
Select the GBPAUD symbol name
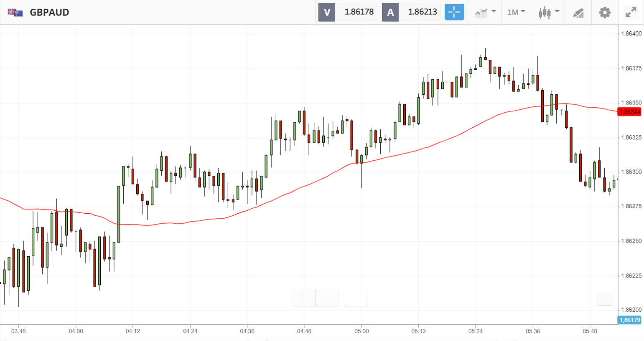point(49,12)
